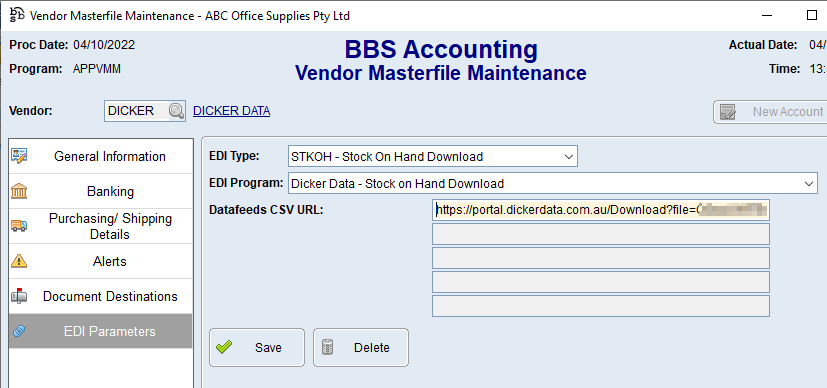Viewport: 827px width, 388px height.
Task: Open the DICKER DATA vendor link
Action: [232, 111]
